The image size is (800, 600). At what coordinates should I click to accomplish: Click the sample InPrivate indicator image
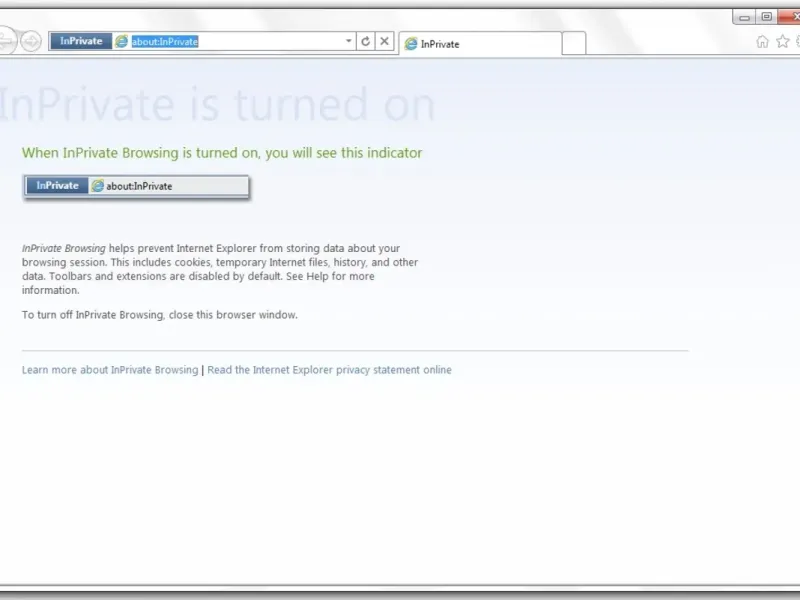point(136,186)
